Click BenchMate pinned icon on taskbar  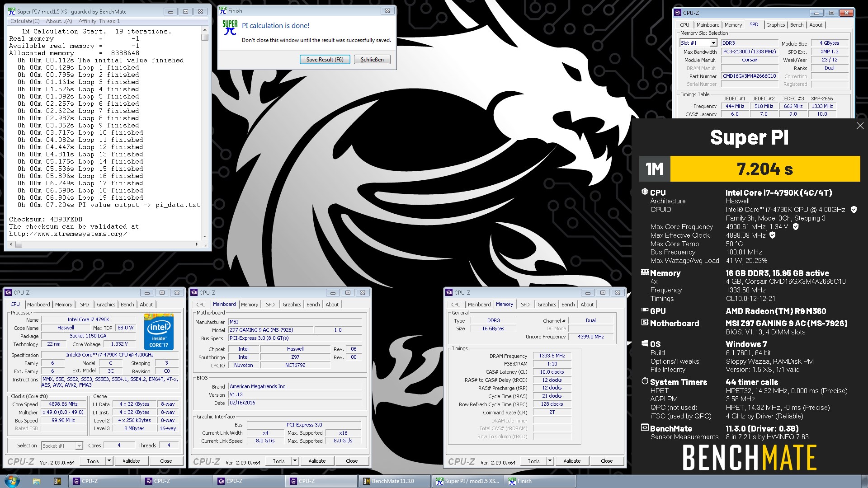click(x=57, y=481)
